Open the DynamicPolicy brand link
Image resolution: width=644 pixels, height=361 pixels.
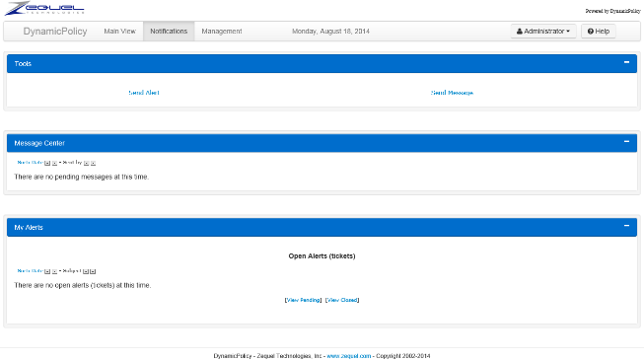(55, 32)
